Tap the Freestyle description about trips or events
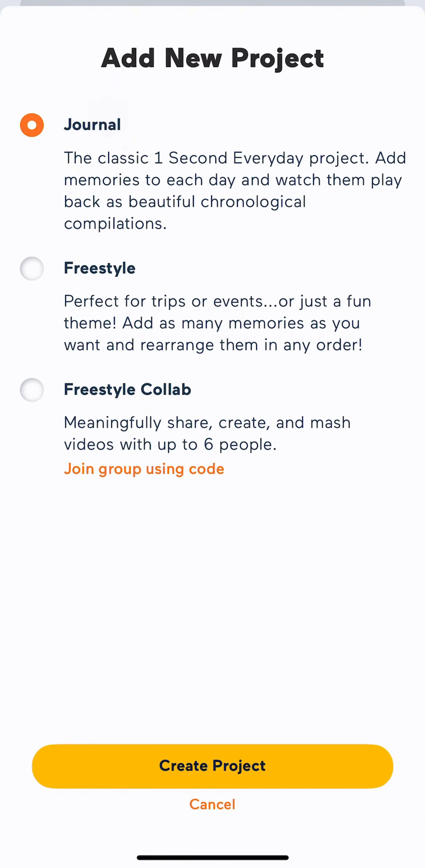This screenshot has height=868, width=425. click(218, 323)
